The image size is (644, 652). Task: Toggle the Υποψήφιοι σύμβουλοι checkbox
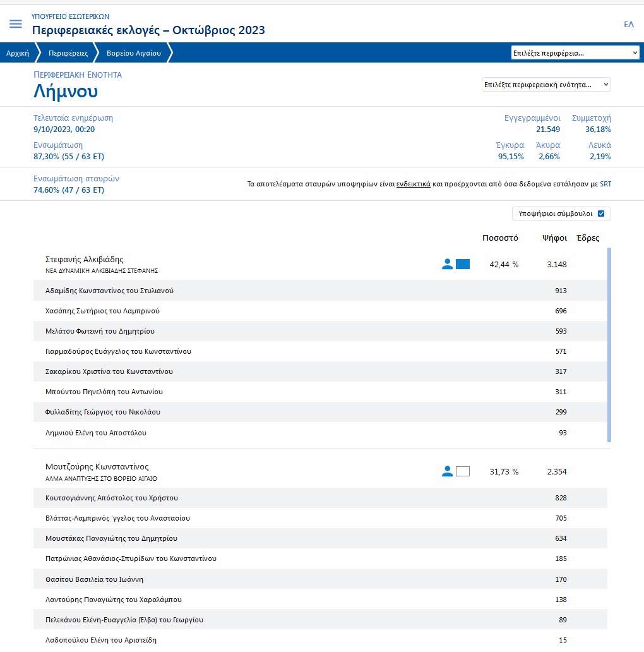600,214
